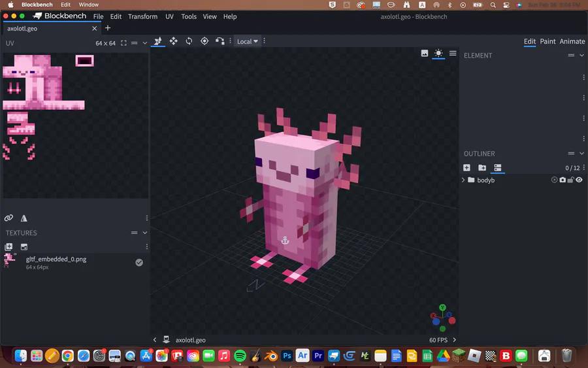Screen dimensions: 588x368
Task: Click the bodyb circled-x icon
Action: (x=554, y=180)
